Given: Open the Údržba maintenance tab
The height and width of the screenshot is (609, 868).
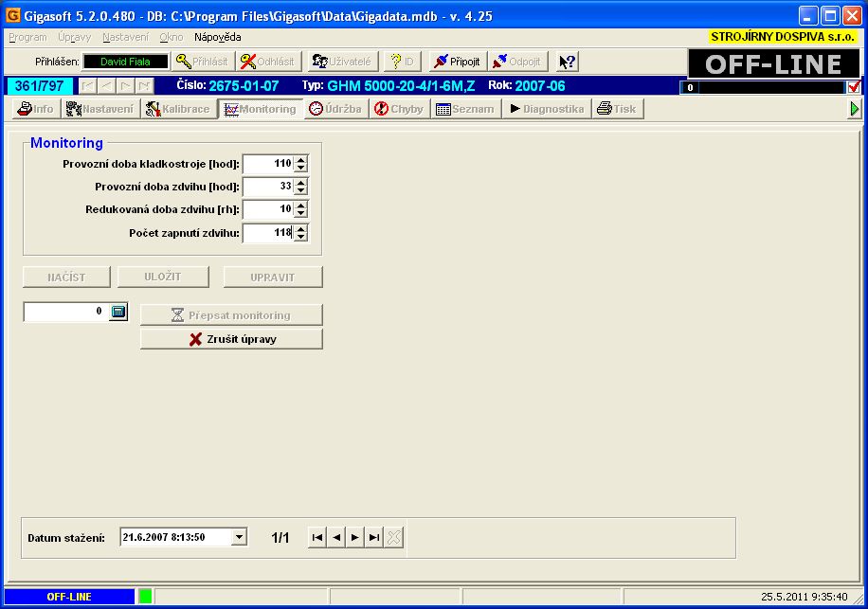Looking at the screenshot, I should coord(335,109).
